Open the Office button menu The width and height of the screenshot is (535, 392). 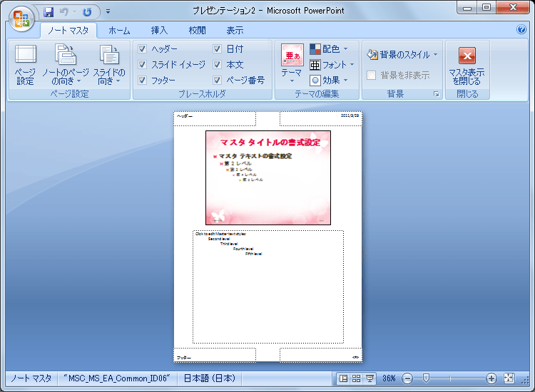pyautogui.click(x=21, y=19)
